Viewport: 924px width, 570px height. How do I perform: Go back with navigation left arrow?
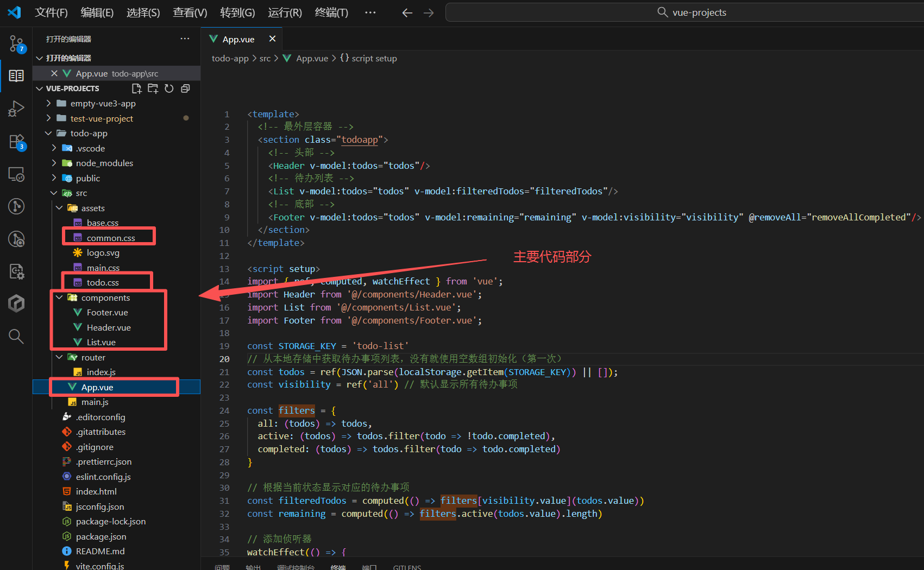[x=407, y=12]
